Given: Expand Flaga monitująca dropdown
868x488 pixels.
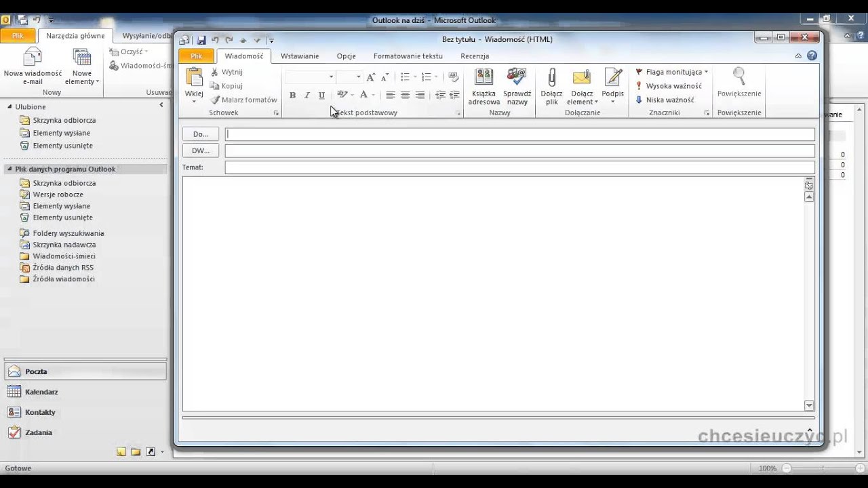Looking at the screenshot, I should click(x=706, y=72).
